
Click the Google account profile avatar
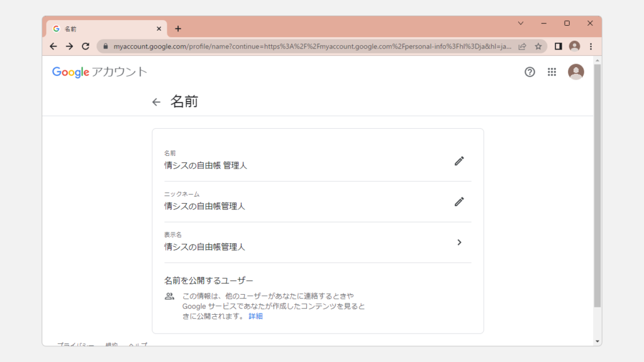(x=575, y=72)
